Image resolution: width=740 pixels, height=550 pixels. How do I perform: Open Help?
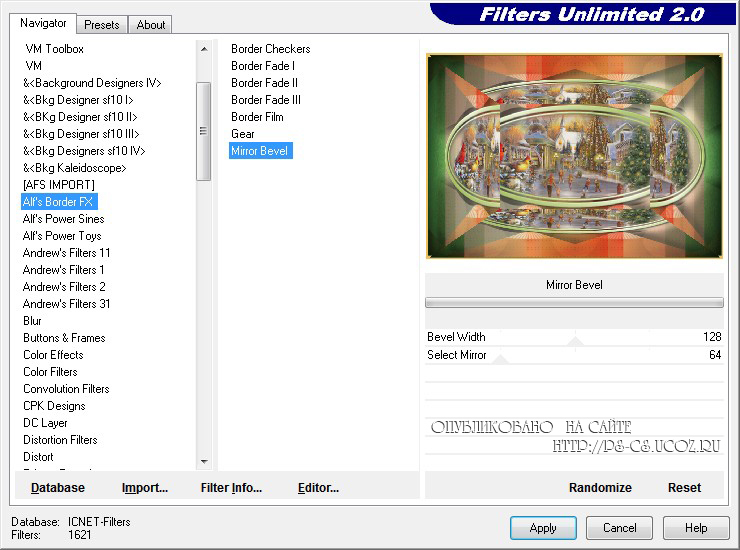(696, 528)
